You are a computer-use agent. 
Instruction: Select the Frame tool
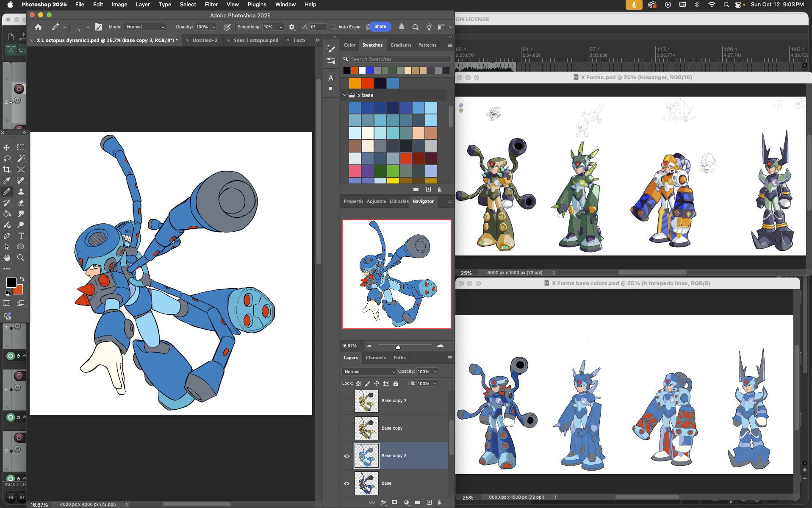point(21,169)
